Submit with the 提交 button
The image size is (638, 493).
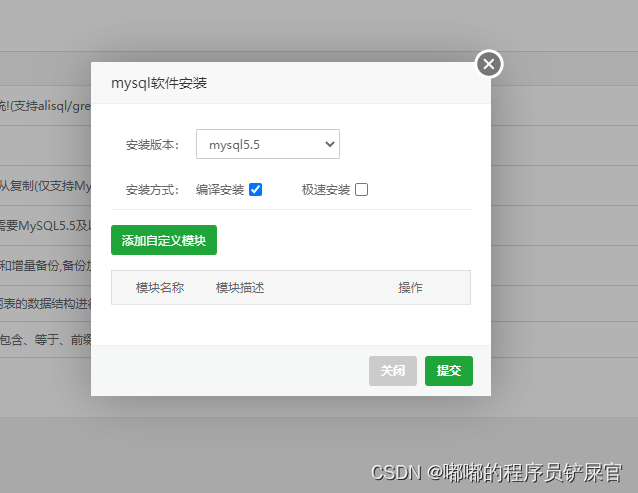click(449, 371)
